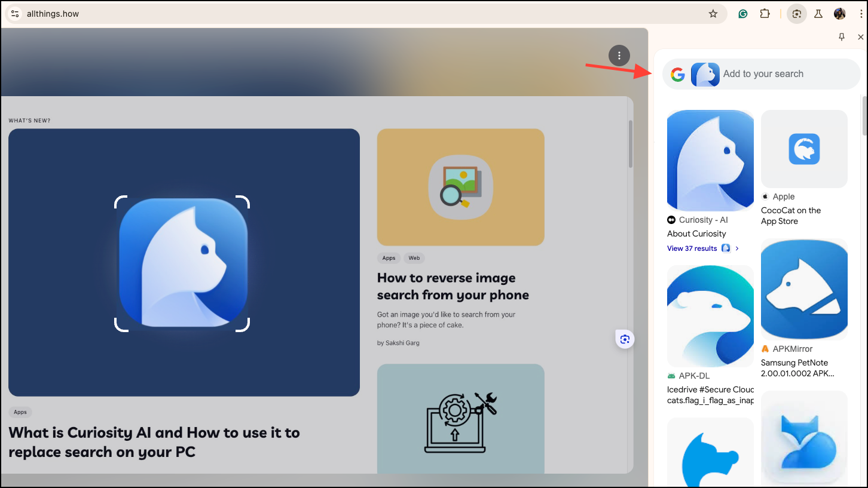Click the Web tag chip
This screenshot has width=868, height=488.
(x=414, y=258)
